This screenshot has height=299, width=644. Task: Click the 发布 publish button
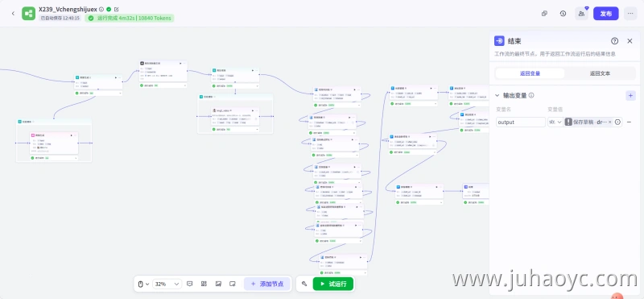(606, 14)
